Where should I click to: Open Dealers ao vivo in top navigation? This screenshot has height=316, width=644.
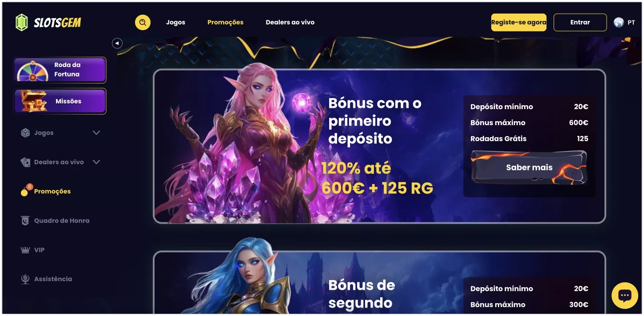[290, 22]
